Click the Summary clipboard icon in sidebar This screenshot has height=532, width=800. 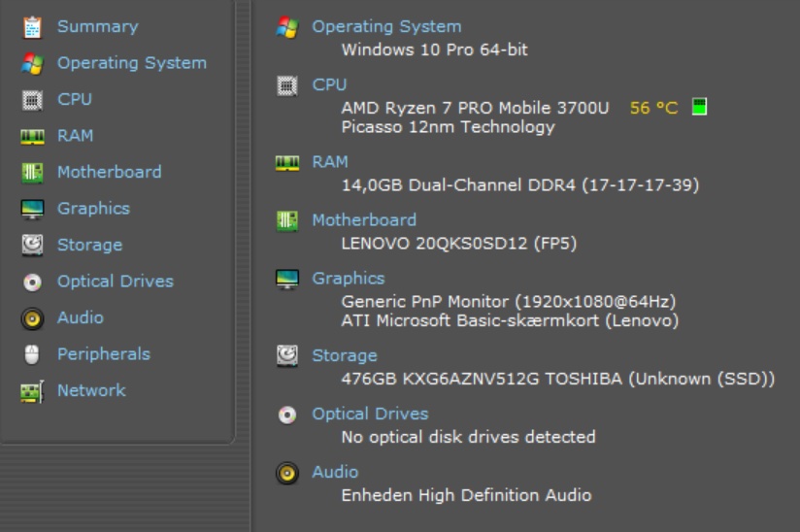coord(32,27)
